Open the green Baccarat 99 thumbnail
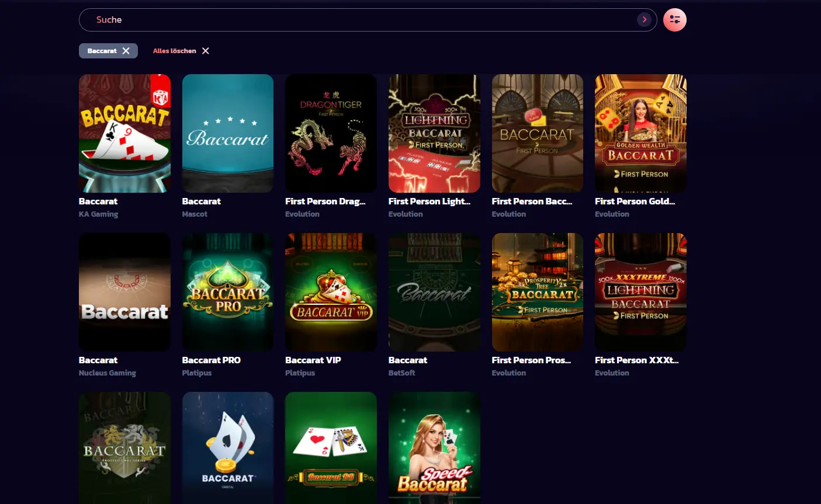Viewport: 821px width, 504px height. 331,448
